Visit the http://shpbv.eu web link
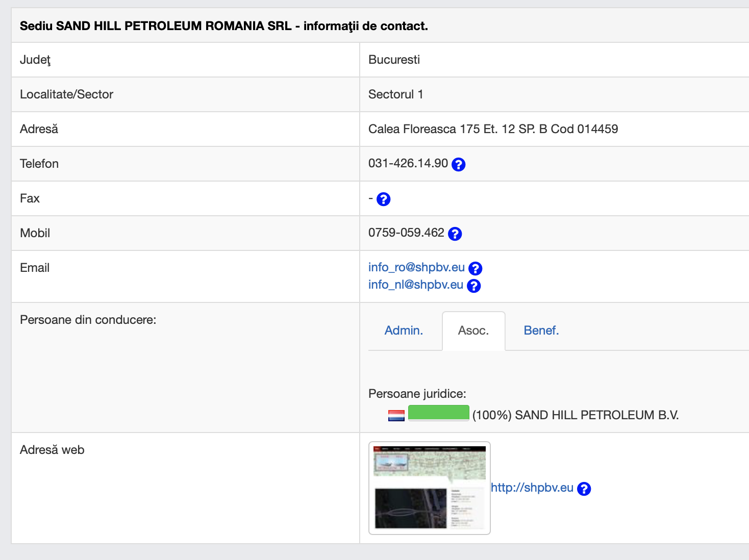749x560 pixels. (x=532, y=488)
